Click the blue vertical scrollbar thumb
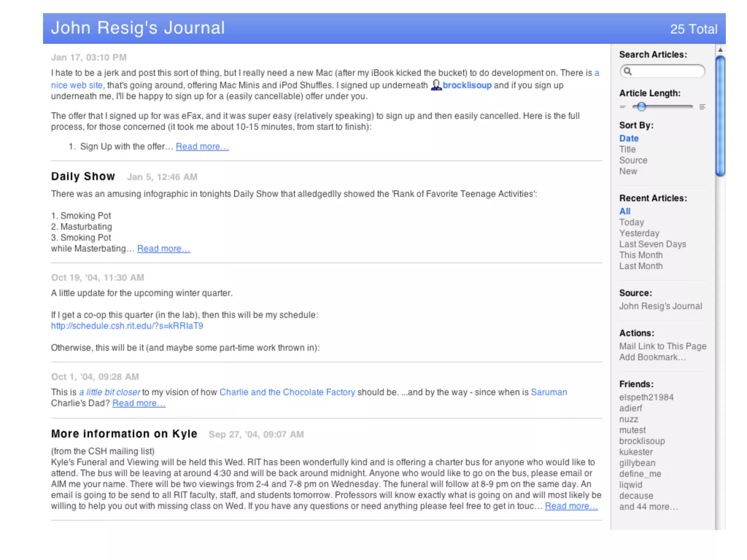The height and width of the screenshot is (560, 747). [x=720, y=117]
